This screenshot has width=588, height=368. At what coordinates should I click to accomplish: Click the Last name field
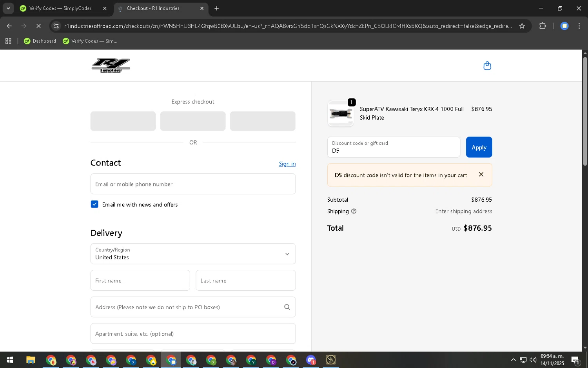(245, 281)
